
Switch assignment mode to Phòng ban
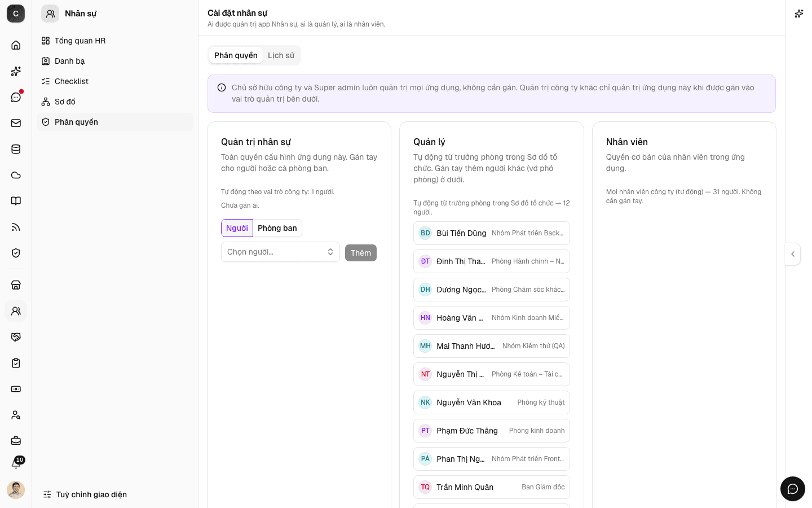(x=277, y=228)
